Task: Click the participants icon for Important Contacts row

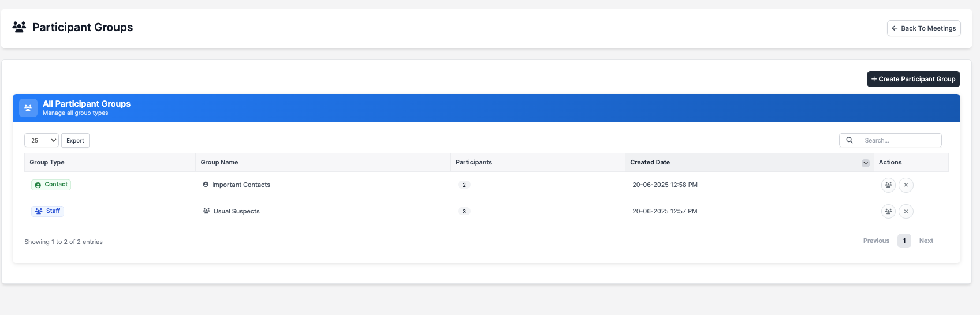Action: point(888,185)
